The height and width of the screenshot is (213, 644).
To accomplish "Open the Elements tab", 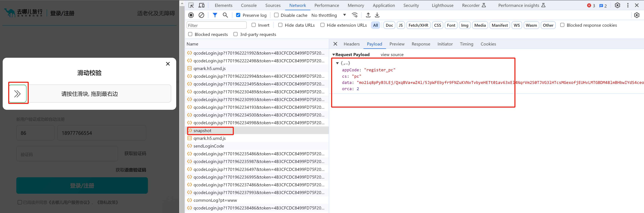I will [223, 5].
